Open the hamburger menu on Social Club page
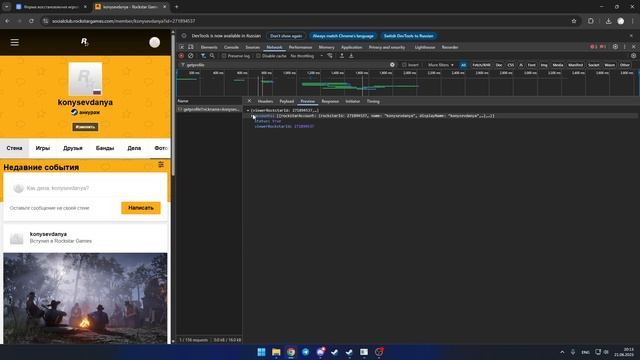640x360 pixels. [15, 42]
